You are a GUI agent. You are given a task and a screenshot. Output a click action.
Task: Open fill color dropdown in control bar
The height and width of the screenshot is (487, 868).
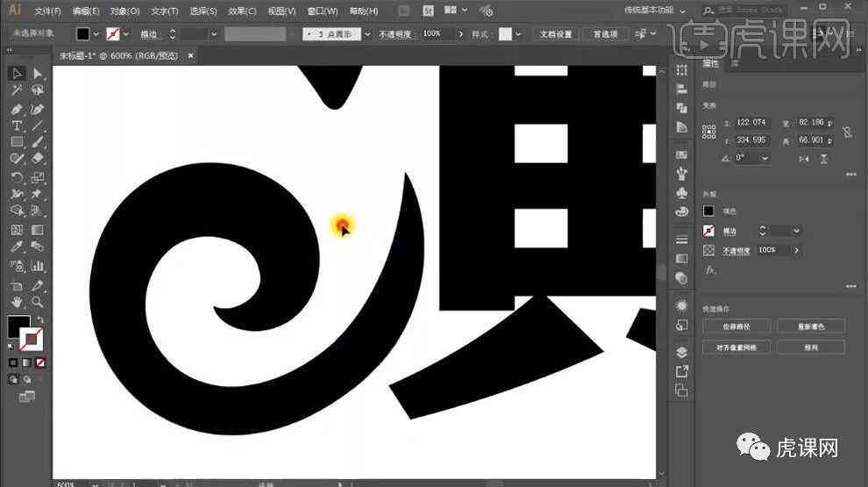[96, 34]
